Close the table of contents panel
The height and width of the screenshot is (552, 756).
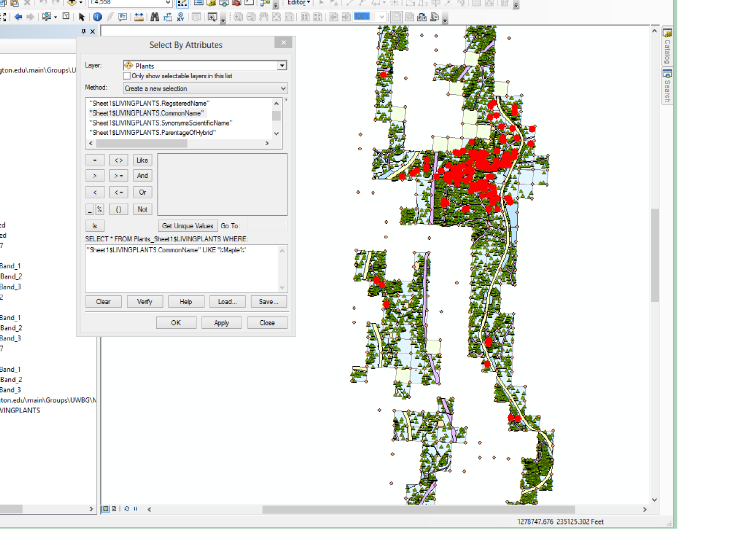(93, 31)
